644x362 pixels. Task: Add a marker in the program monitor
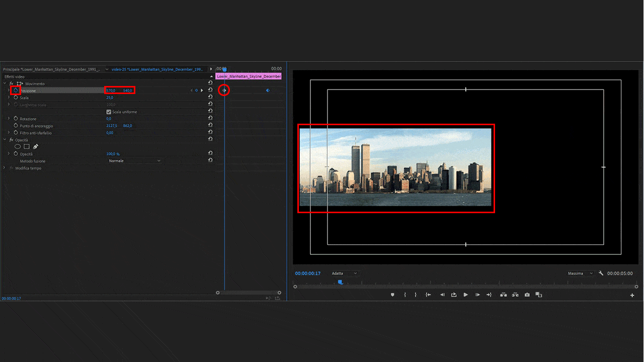coord(392,295)
